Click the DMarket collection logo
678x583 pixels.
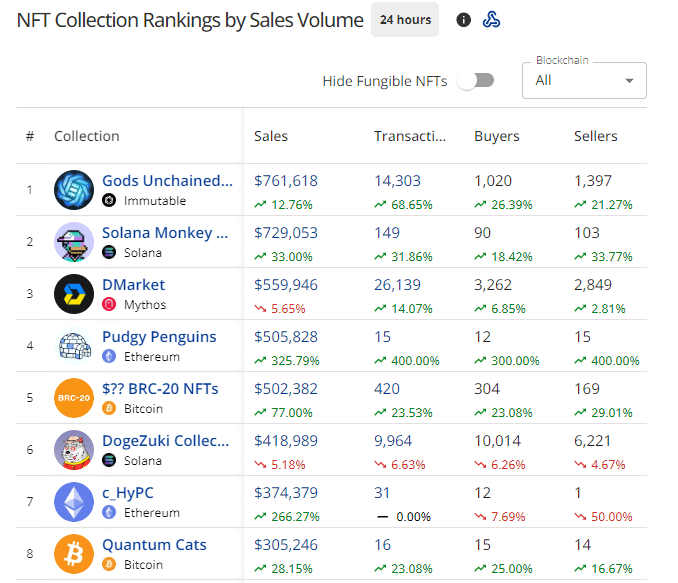(x=74, y=294)
